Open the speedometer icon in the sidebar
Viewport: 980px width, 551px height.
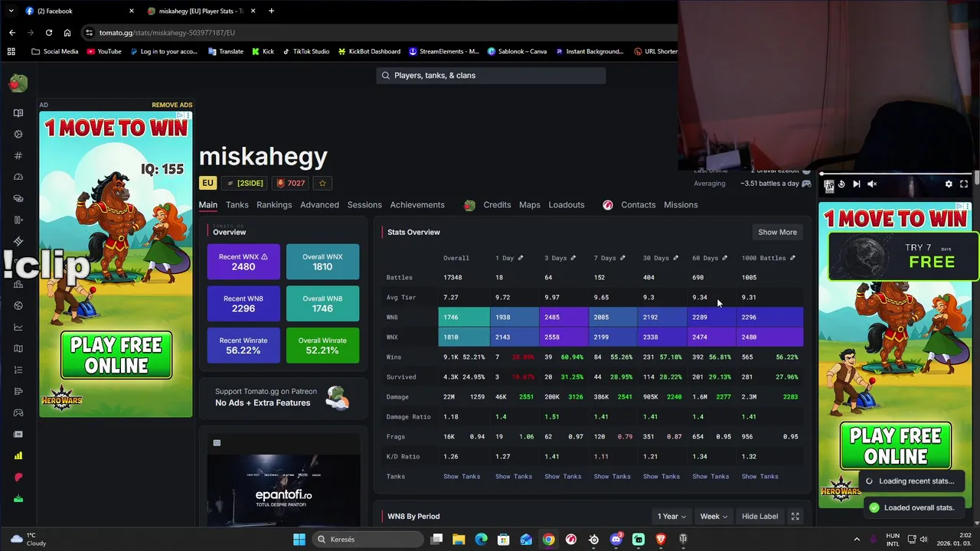18,177
